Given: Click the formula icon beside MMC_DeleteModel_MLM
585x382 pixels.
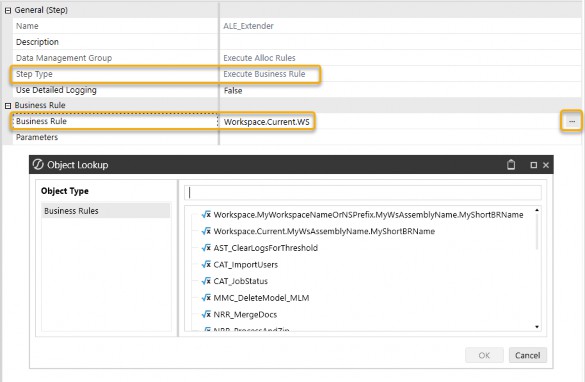Looking at the screenshot, I should tap(206, 298).
